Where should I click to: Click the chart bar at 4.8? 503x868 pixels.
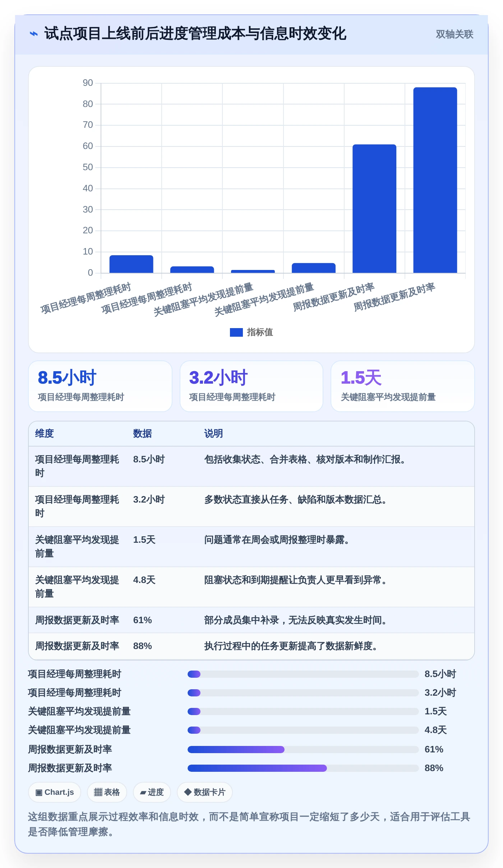coord(314,268)
